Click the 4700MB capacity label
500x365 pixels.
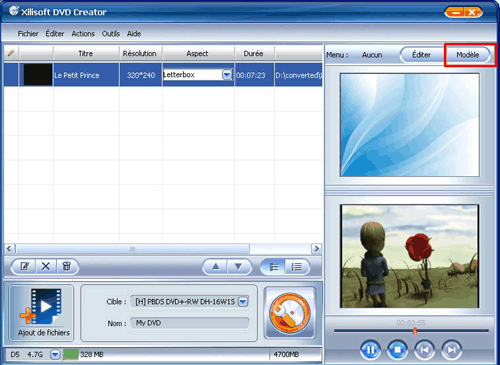pyautogui.click(x=286, y=354)
